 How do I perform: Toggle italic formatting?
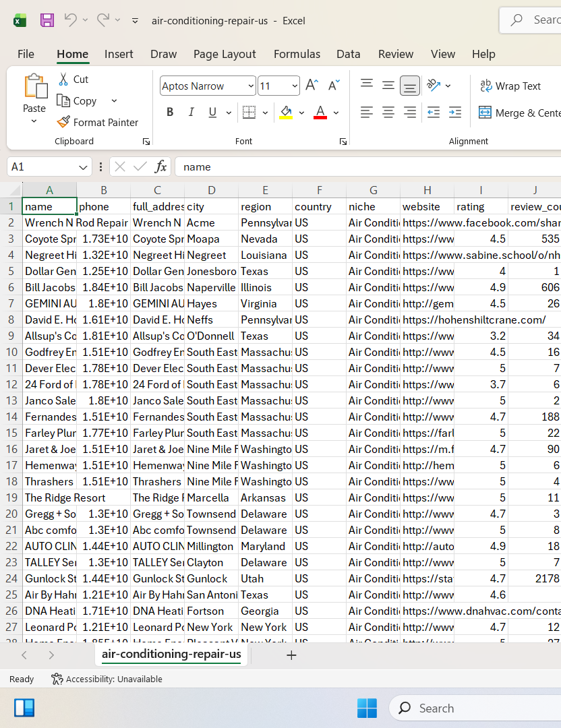191,113
